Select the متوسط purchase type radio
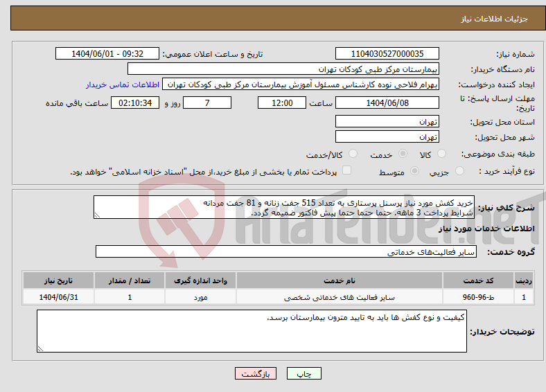 click(415, 170)
